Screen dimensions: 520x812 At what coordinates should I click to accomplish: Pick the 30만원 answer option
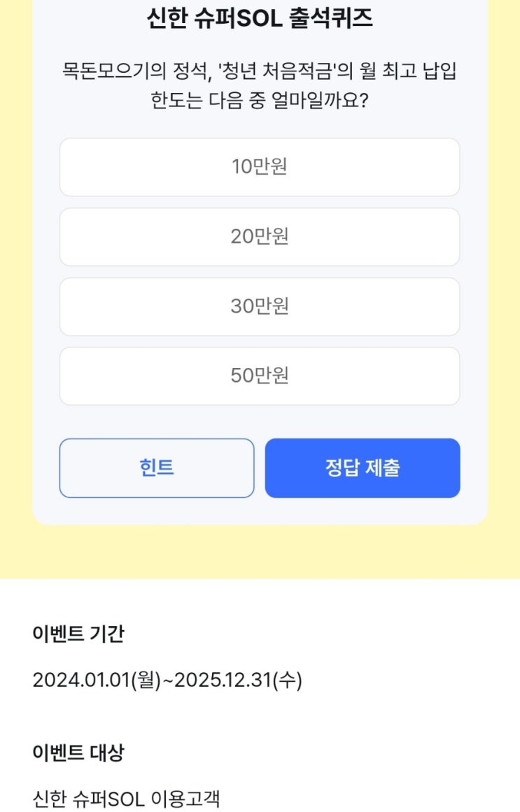[260, 306]
